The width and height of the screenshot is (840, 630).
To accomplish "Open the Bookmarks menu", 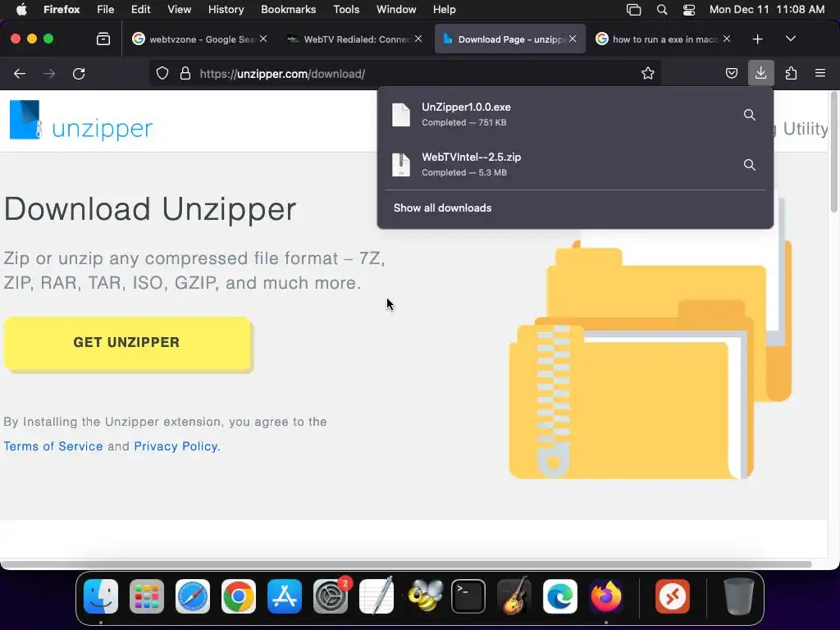I will pyautogui.click(x=288, y=10).
